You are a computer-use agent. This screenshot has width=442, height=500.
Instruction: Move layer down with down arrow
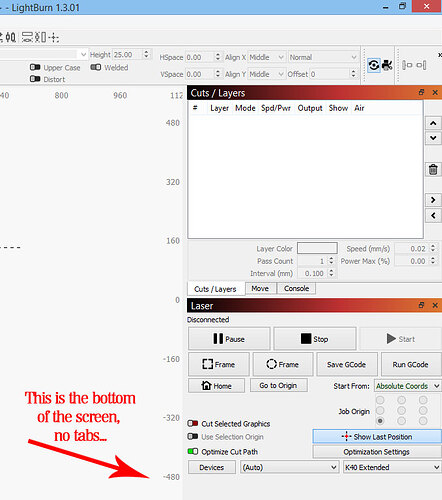433,138
